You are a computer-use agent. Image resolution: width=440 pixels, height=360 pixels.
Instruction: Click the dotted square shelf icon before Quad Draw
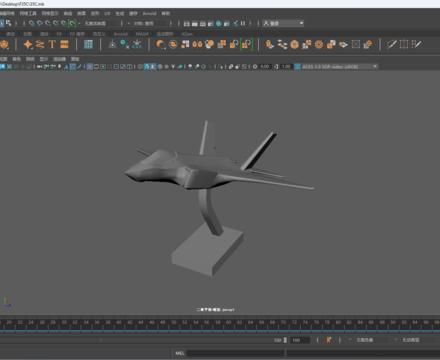tap(404, 44)
